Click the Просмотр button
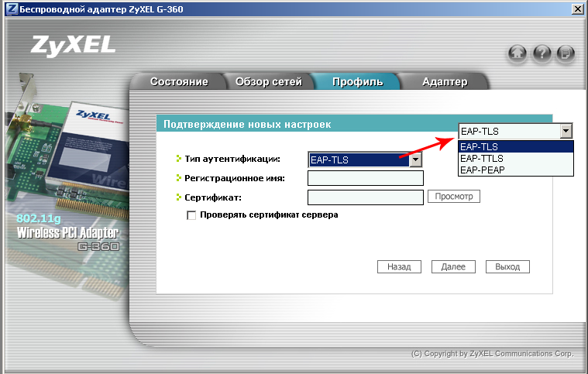588x374 pixels. (454, 197)
